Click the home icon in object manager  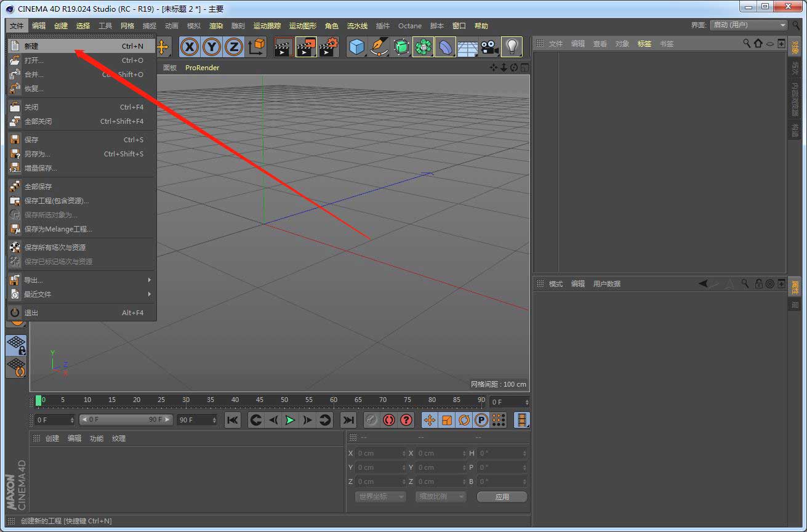point(758,43)
